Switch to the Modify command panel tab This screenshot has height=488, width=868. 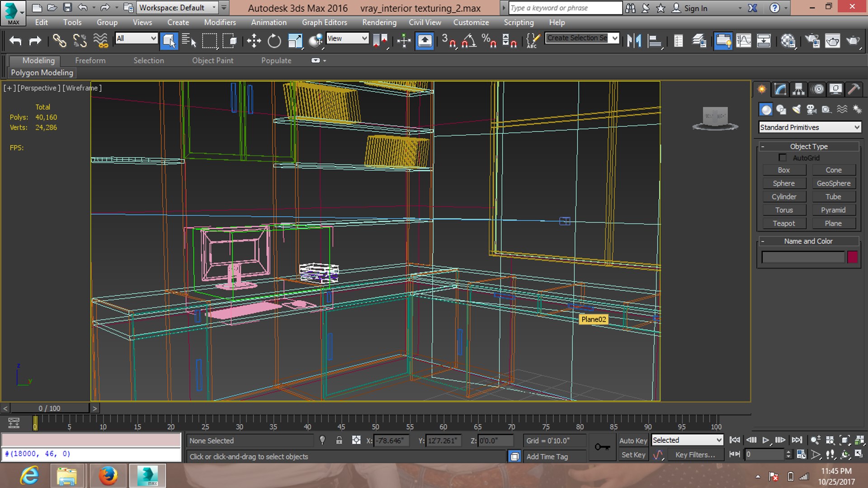coord(780,89)
